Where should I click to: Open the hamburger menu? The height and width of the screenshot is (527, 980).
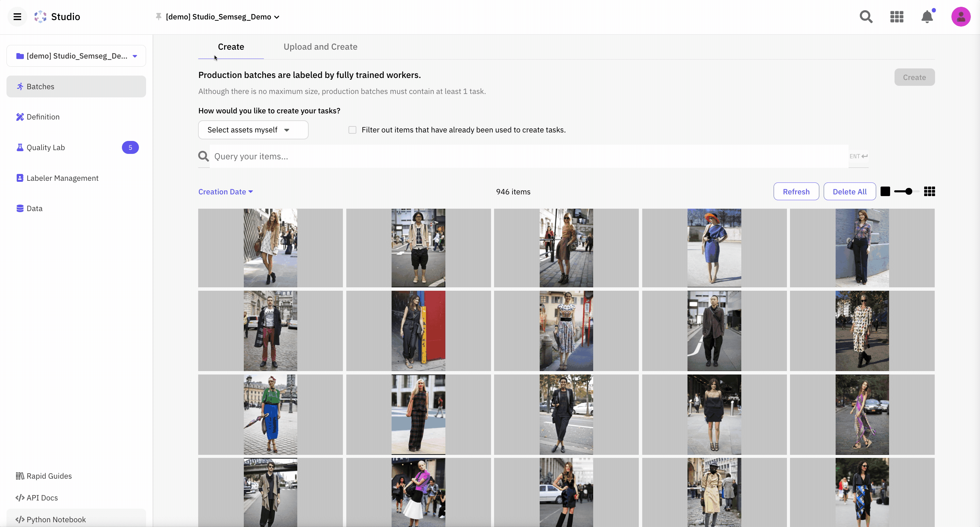(17, 17)
